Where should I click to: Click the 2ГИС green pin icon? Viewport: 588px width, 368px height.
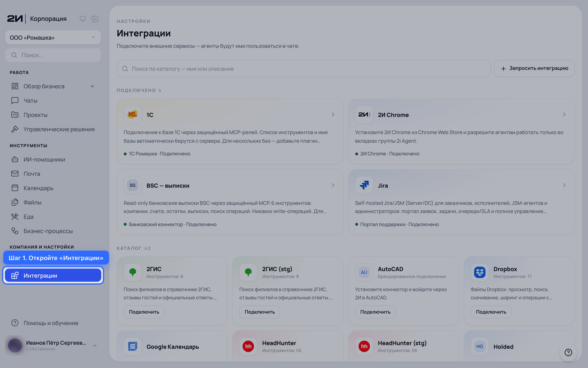tap(133, 272)
